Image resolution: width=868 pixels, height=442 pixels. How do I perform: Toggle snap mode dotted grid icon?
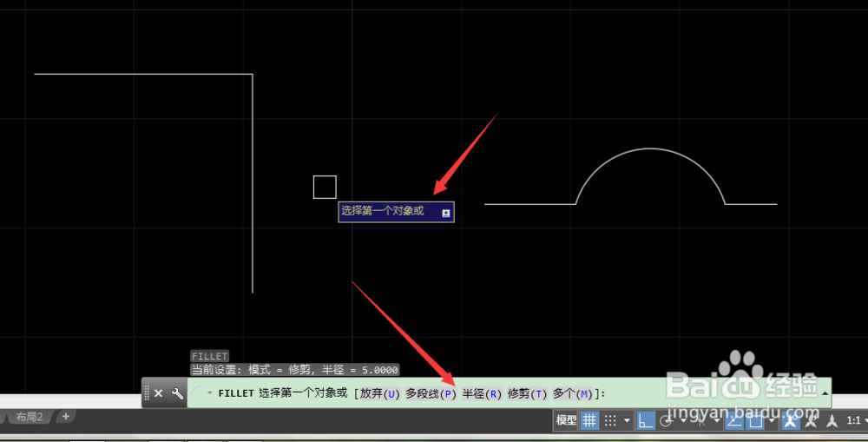click(610, 421)
